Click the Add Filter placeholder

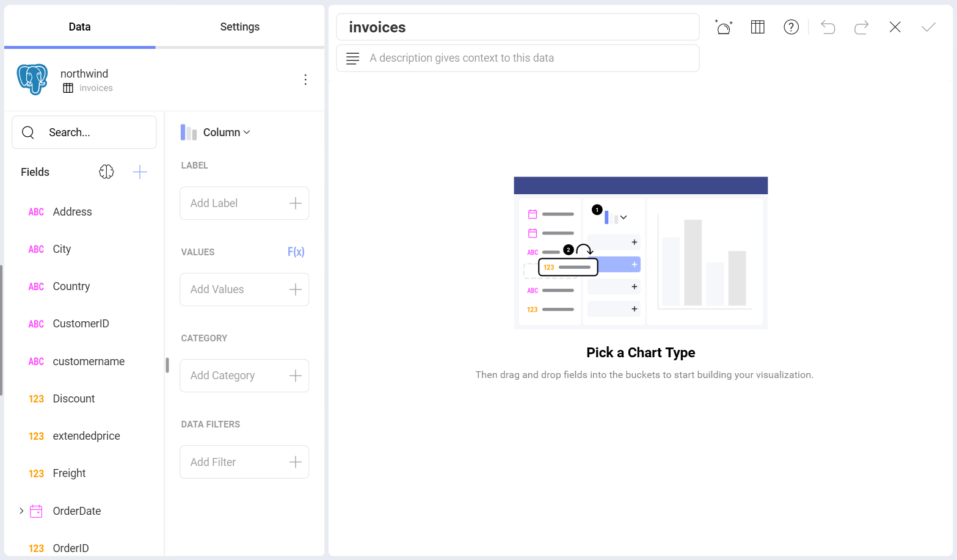click(213, 462)
